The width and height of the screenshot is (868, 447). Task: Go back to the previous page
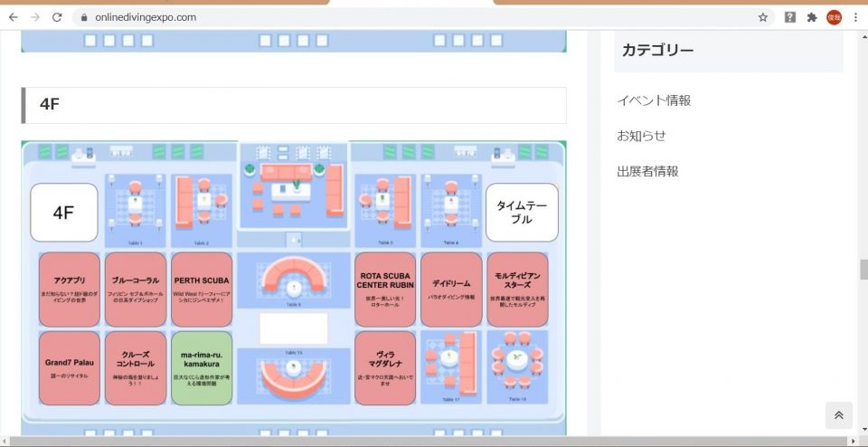(x=13, y=17)
